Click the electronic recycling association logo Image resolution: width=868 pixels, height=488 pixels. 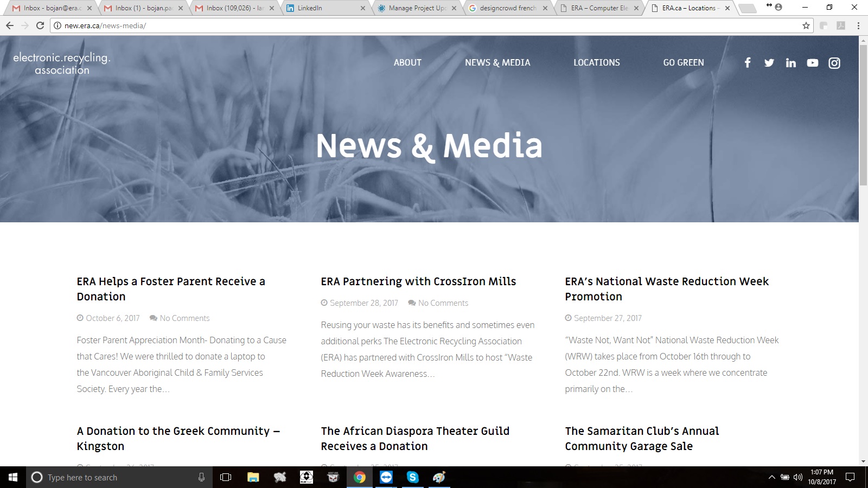[62, 63]
